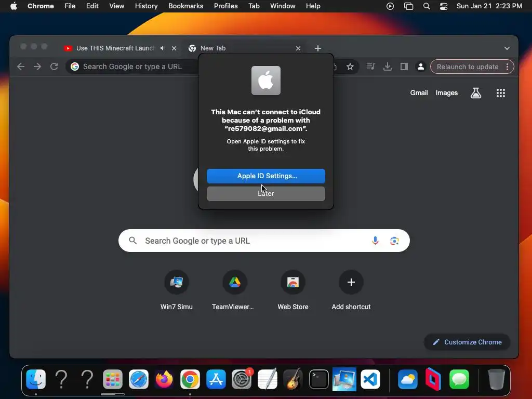The width and height of the screenshot is (532, 399).
Task: Focus the Chrome address bar
Action: (132, 66)
